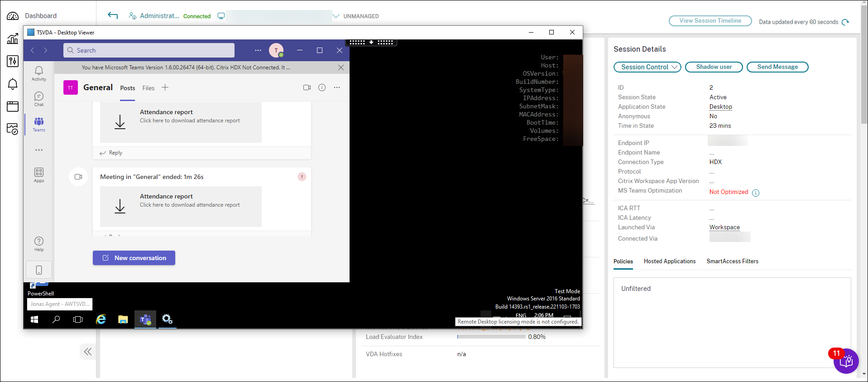
Task: Click the refresh icon next to data updated text
Action: pos(845,22)
